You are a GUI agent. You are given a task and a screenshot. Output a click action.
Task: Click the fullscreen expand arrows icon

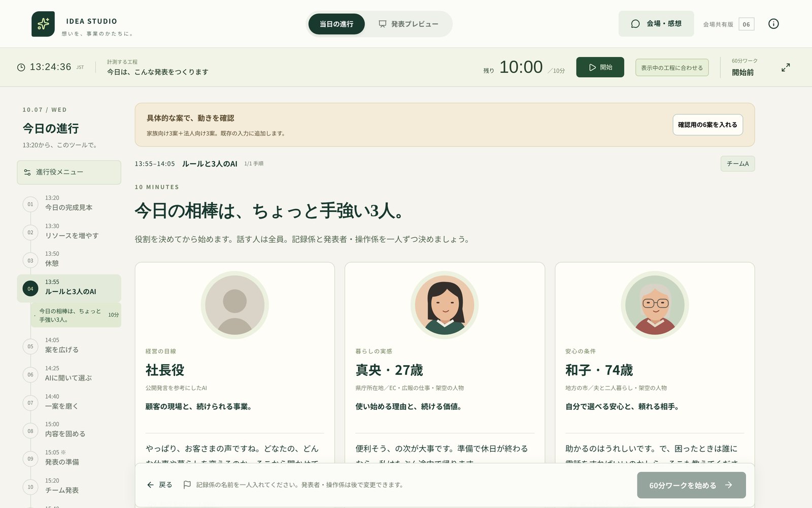coord(786,67)
